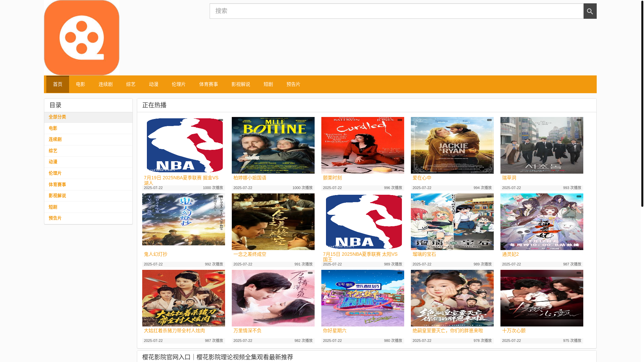Viewport: 644px width, 362px height.
Task: Select 短剧 in the sidebar directory
Action: [x=88, y=207]
